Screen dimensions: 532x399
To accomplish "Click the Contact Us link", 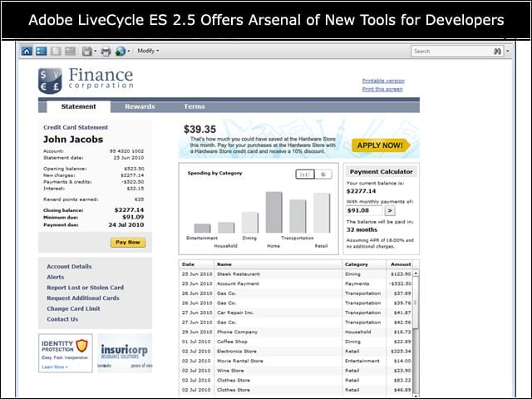I will (62, 319).
